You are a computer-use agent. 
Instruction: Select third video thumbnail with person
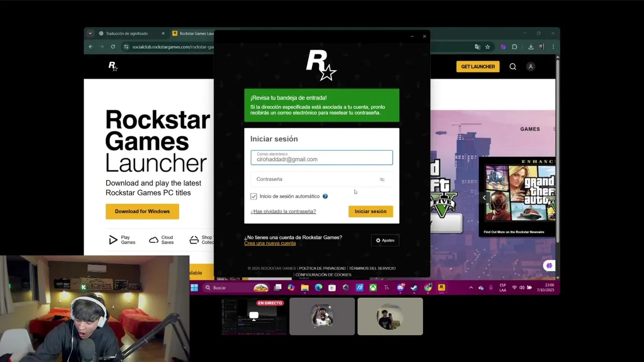[x=390, y=316]
